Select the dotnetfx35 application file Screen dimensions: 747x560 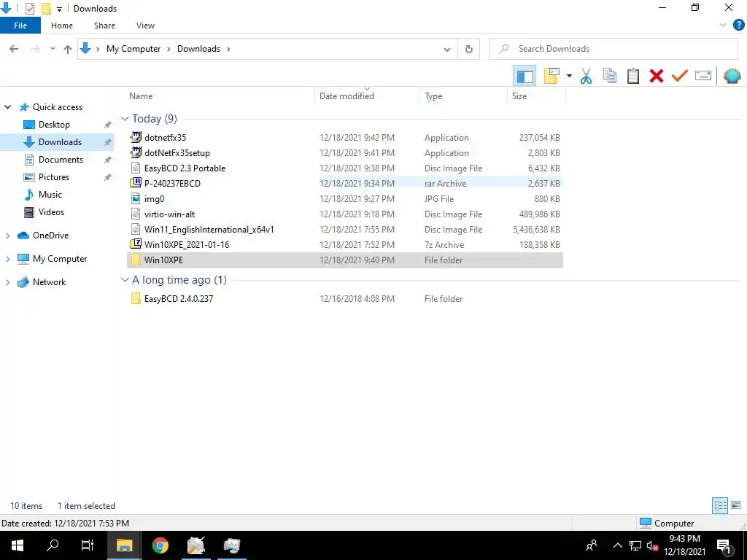[345, 138]
